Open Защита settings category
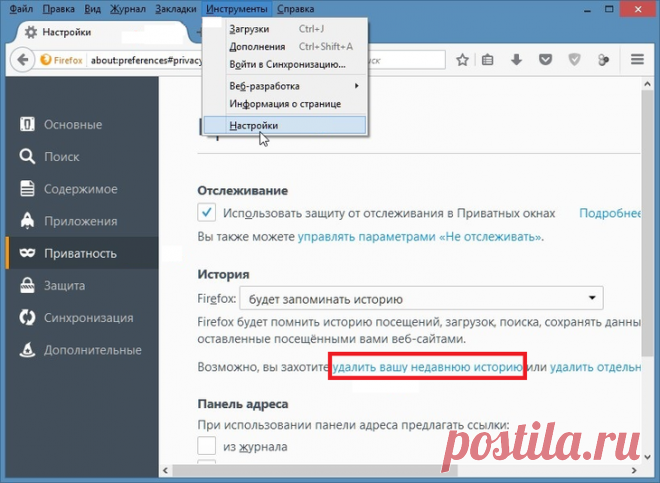 pyautogui.click(x=82, y=286)
